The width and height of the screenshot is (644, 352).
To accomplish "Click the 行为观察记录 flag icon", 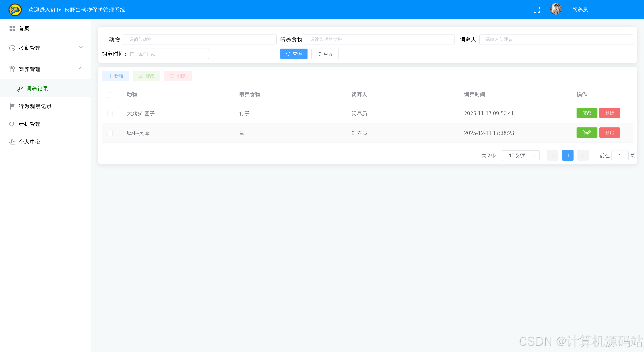I will pyautogui.click(x=12, y=107).
